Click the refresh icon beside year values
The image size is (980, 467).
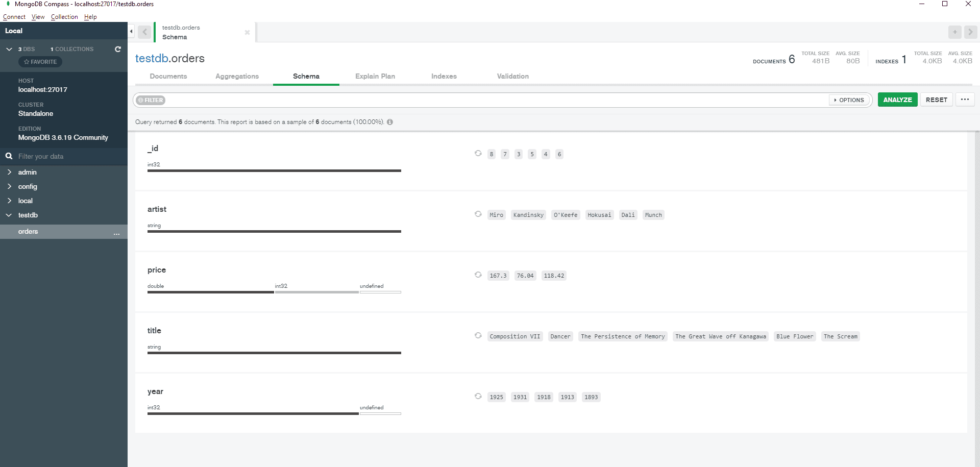pyautogui.click(x=478, y=396)
